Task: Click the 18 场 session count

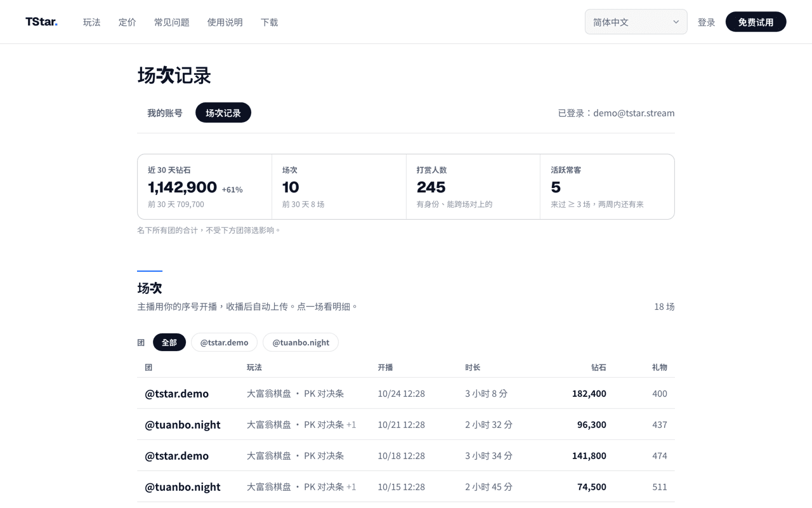Action: pos(664,306)
